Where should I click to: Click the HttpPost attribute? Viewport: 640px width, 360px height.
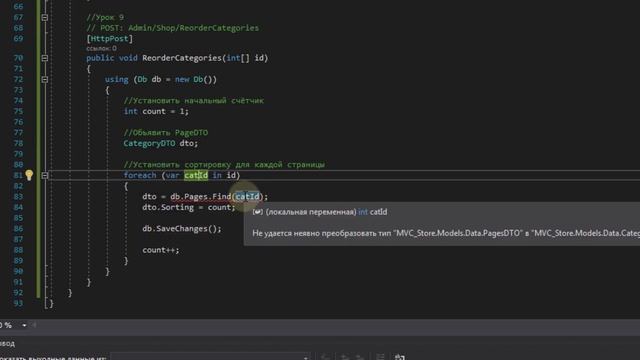tap(109, 38)
